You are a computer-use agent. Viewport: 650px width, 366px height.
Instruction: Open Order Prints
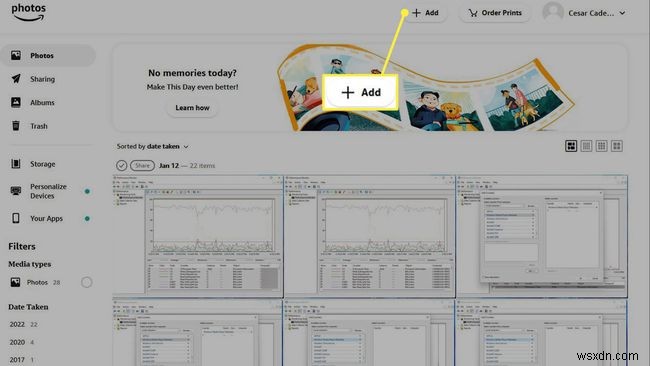[495, 13]
